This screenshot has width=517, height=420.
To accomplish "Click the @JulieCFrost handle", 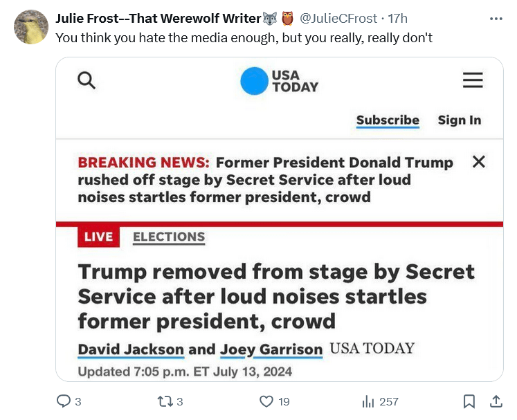I will (x=338, y=19).
